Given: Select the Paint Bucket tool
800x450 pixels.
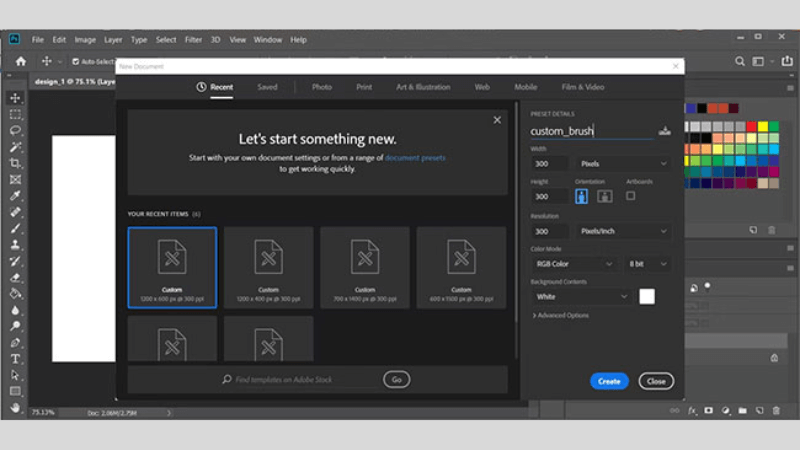Looking at the screenshot, I should 15,294.
